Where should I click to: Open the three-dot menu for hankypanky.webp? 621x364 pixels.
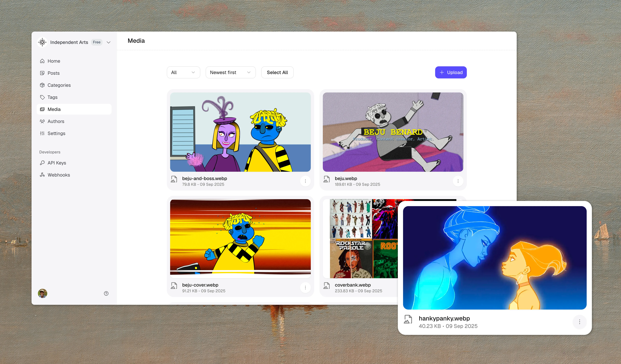click(579, 322)
